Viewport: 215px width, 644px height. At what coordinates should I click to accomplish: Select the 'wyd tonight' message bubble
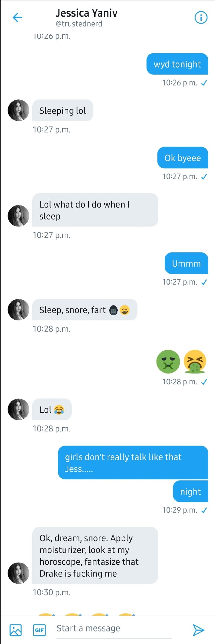[x=177, y=64]
